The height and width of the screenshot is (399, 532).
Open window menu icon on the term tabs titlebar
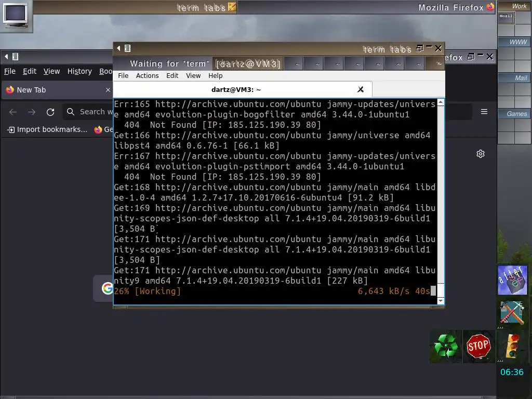coord(128,48)
